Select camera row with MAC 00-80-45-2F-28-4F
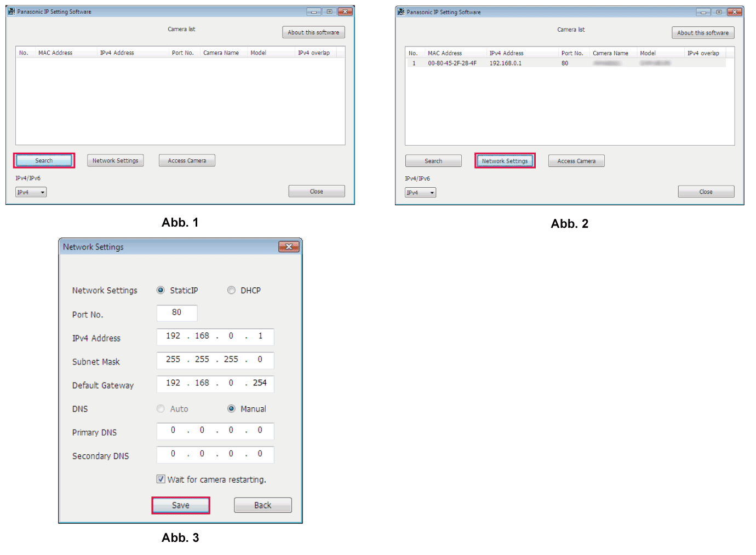This screenshot has height=555, width=756. tap(566, 63)
